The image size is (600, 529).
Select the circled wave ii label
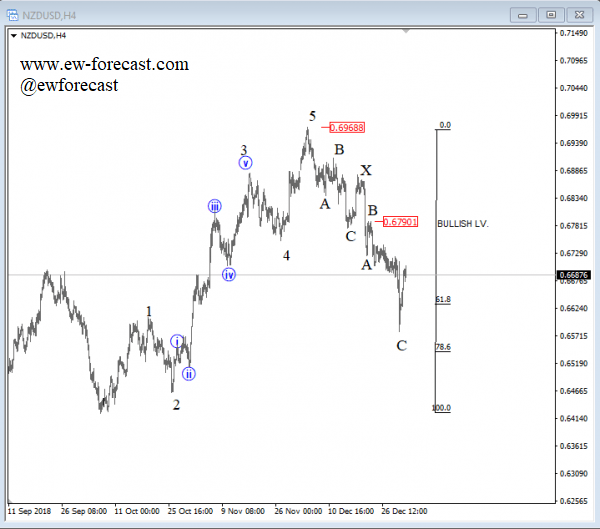point(189,374)
